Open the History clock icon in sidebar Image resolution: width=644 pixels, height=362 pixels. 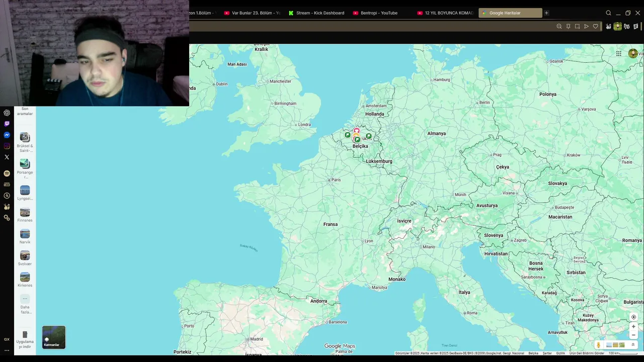tap(7, 196)
